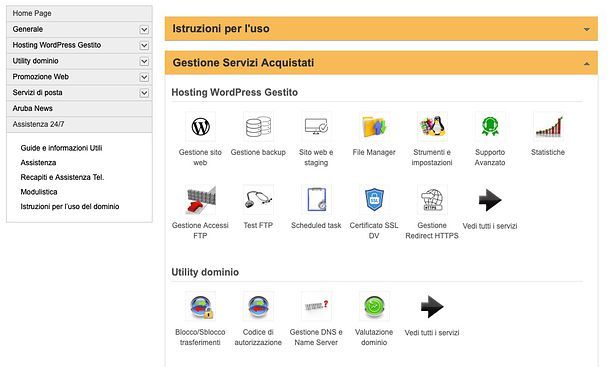This screenshot has width=610, height=367.
Task: Select the Servizi di posta menu item
Action: [x=79, y=93]
